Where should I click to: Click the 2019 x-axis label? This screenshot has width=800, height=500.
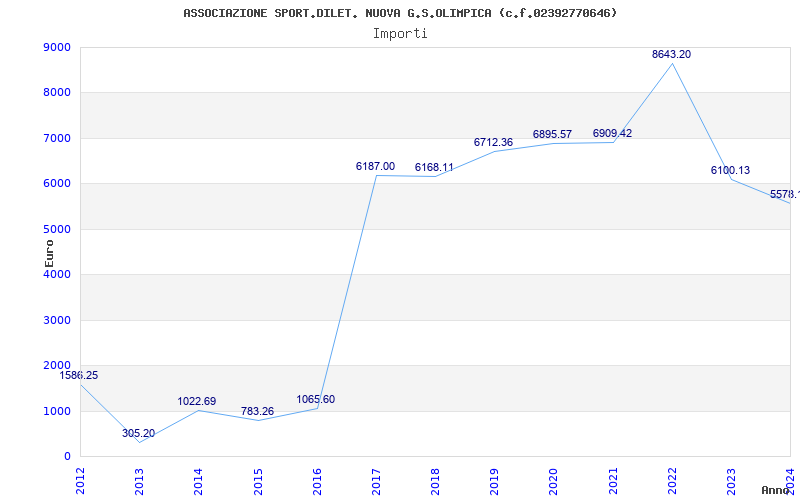coord(494,481)
